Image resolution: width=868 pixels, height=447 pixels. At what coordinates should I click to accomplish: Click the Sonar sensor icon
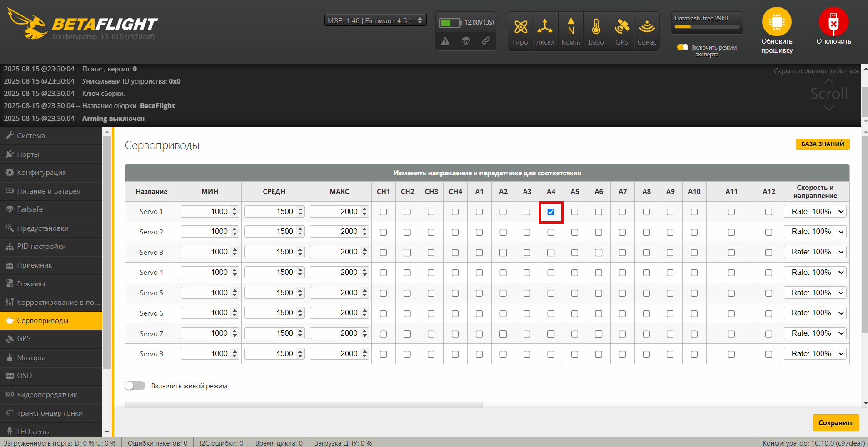click(x=646, y=27)
